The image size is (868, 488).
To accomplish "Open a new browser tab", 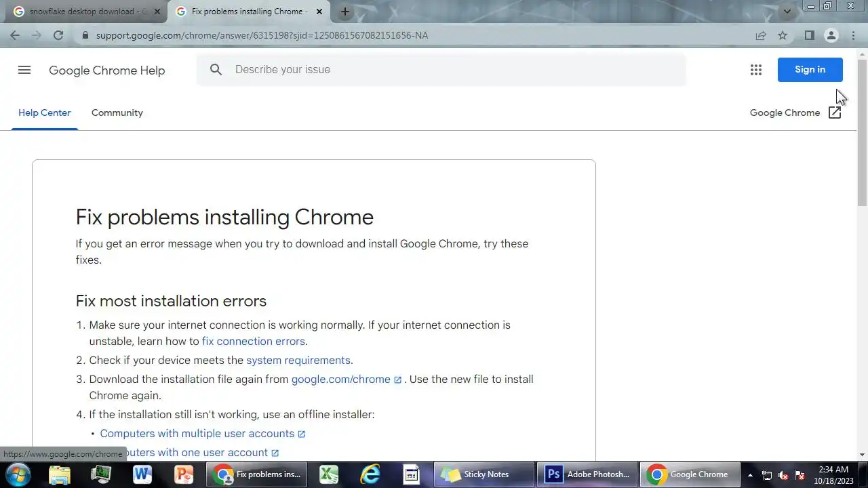I will point(344,12).
